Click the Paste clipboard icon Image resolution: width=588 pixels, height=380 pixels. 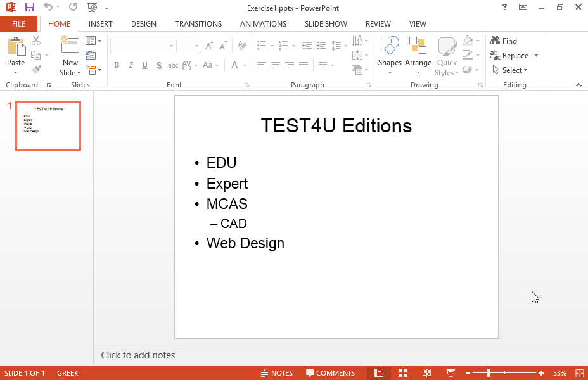[x=16, y=46]
